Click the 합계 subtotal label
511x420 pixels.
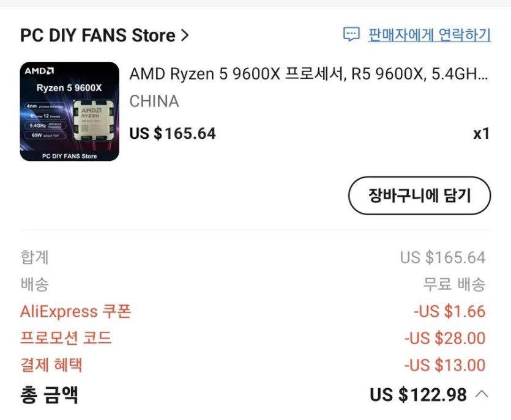(x=34, y=257)
